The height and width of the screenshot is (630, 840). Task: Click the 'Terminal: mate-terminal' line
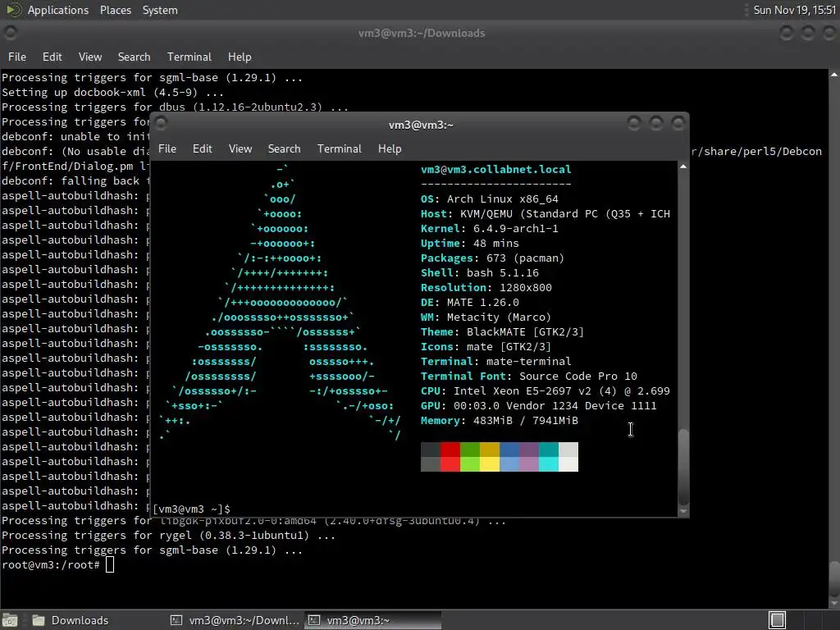(x=495, y=361)
